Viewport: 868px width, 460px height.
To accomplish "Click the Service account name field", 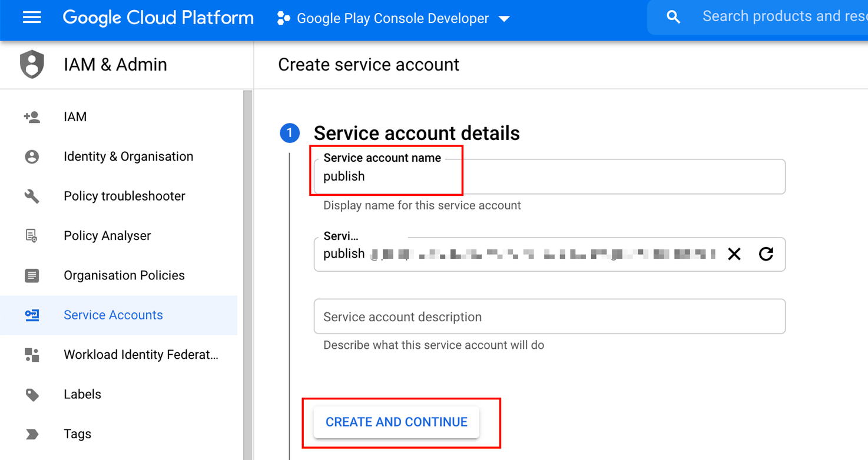I will tap(549, 176).
